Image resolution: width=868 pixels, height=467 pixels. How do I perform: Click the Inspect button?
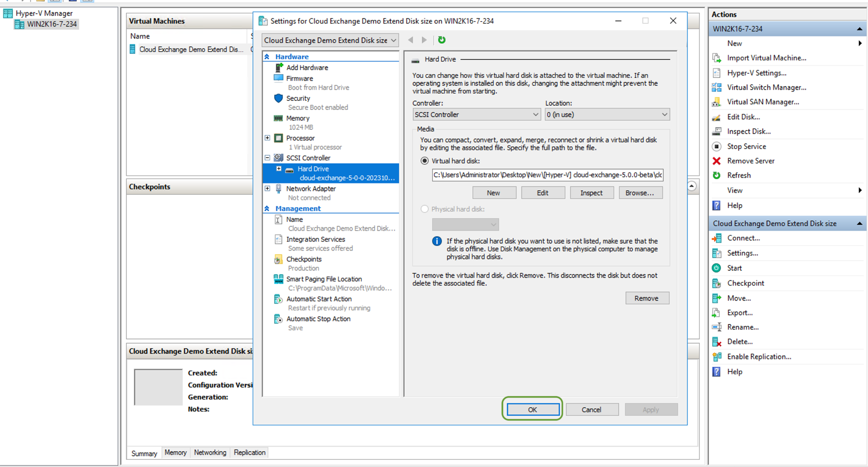(591, 193)
